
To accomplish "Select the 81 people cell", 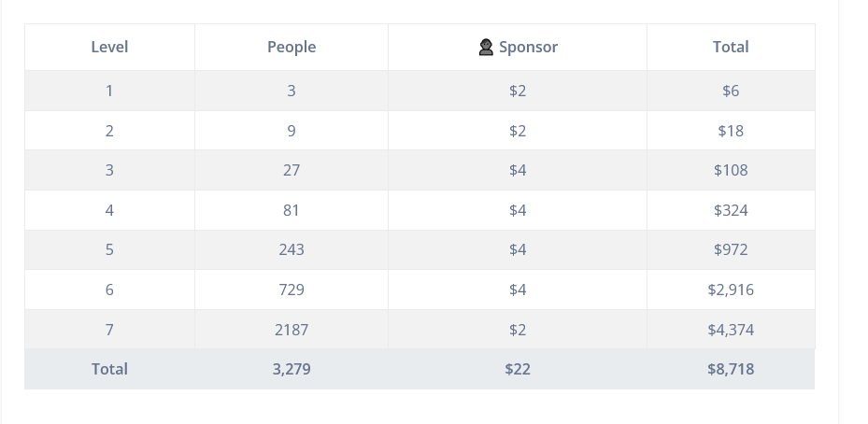I will (x=292, y=210).
